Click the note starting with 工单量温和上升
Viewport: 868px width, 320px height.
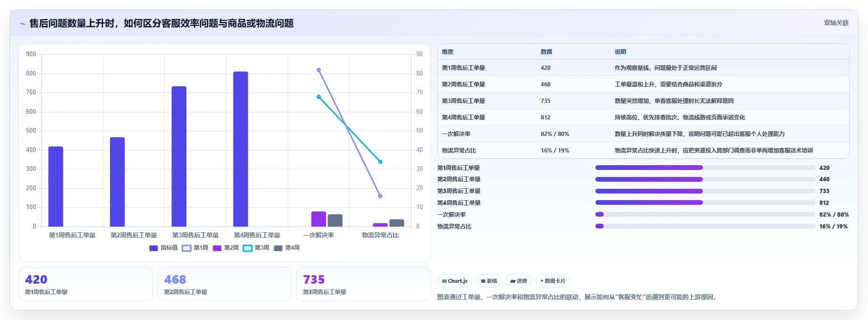668,84
